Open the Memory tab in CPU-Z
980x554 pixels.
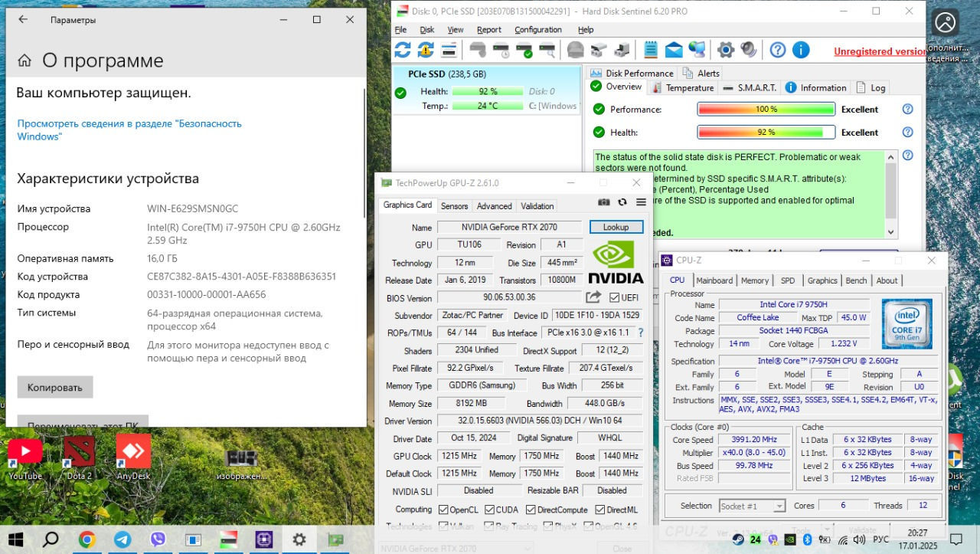point(755,280)
